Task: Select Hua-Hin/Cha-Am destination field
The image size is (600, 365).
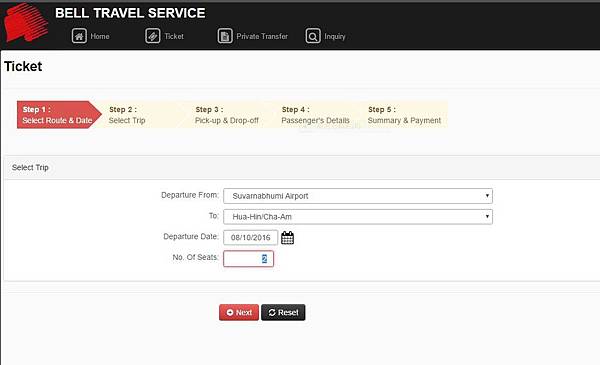Action: (358, 217)
